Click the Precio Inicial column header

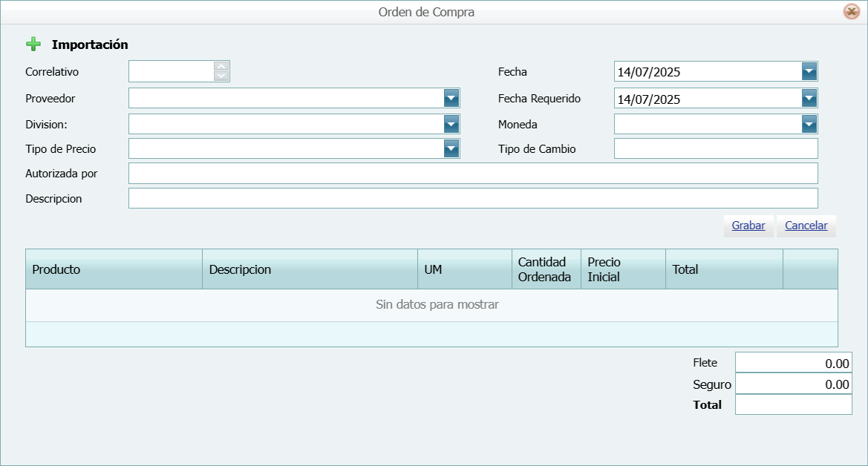[622, 269]
